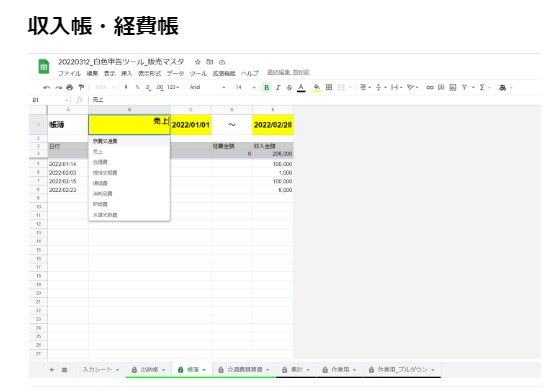Screen dimensions: 549x391
Task: Insert a comment icon
Action: [441, 88]
